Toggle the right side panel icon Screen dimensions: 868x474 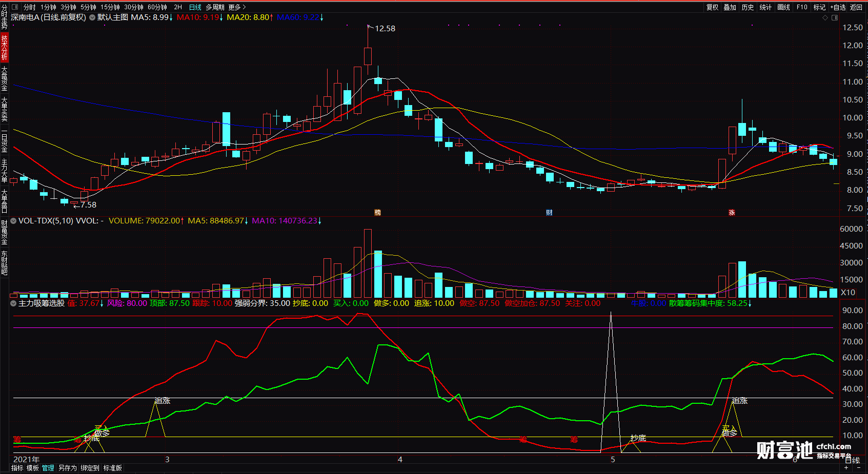click(x=835, y=17)
